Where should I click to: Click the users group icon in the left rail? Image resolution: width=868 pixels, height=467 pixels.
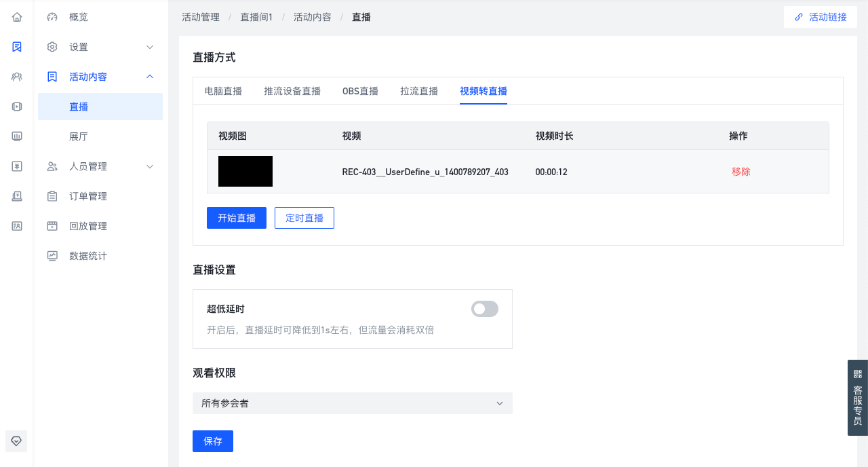point(17,77)
